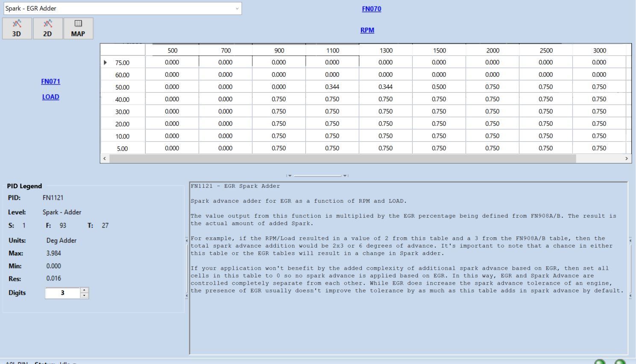Image resolution: width=636 pixels, height=364 pixels.
Task: Select the 50.00 load row header
Action: tap(122, 87)
